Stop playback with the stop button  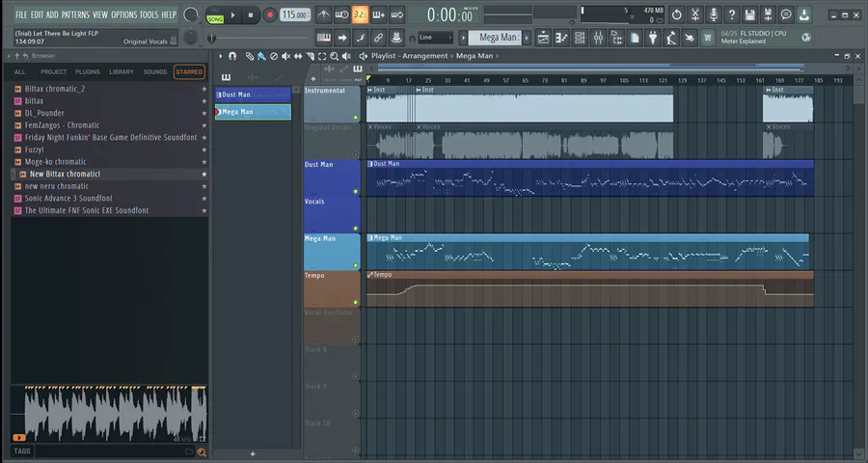[x=250, y=15]
